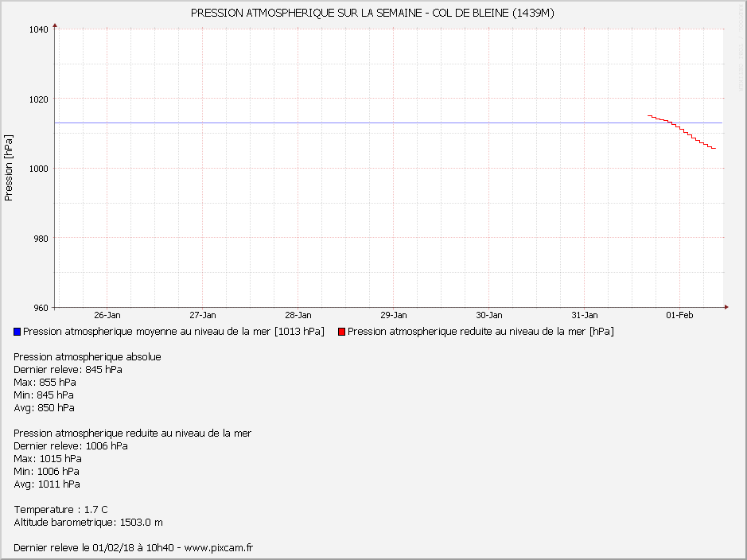Select the 26-Jan date label
The width and height of the screenshot is (747, 560).
(107, 316)
